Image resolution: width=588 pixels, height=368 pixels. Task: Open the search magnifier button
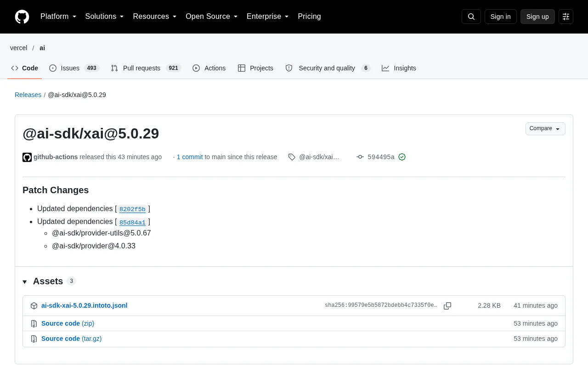[x=471, y=17]
